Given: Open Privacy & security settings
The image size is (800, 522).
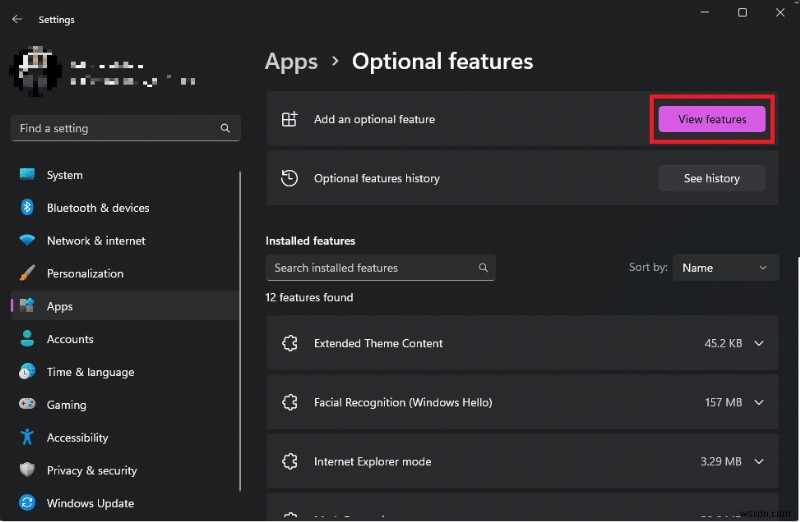Looking at the screenshot, I should [124, 469].
